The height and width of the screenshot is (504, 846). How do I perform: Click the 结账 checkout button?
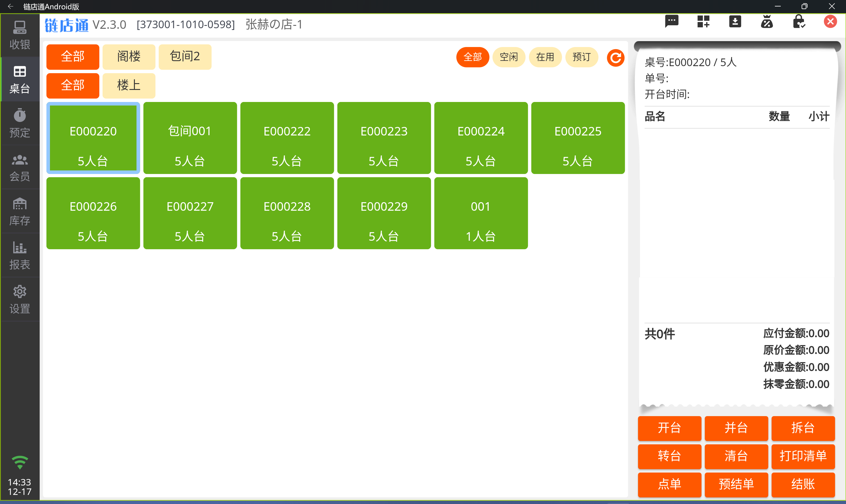803,484
